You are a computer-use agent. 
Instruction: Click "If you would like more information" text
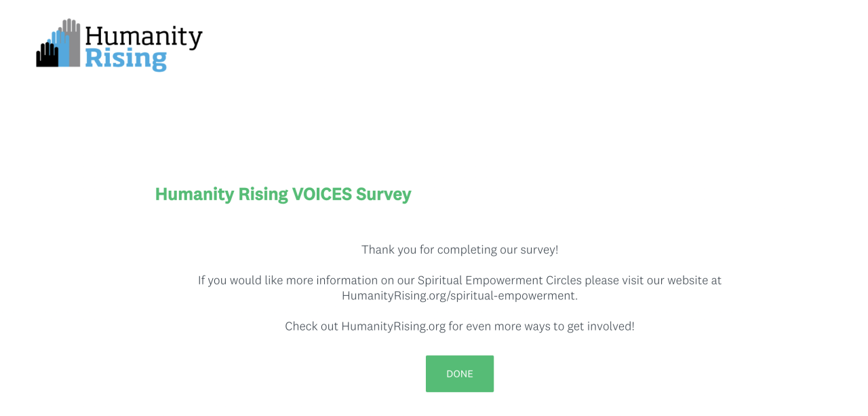[288, 280]
